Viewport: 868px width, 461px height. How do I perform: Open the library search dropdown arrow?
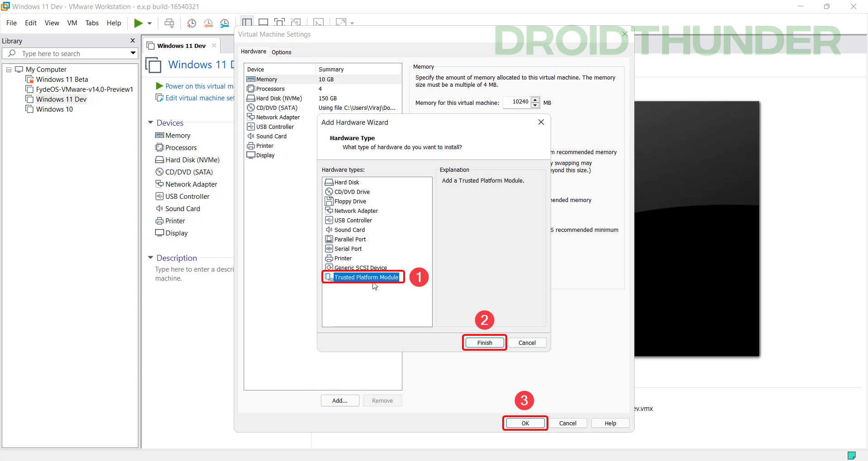[x=133, y=53]
